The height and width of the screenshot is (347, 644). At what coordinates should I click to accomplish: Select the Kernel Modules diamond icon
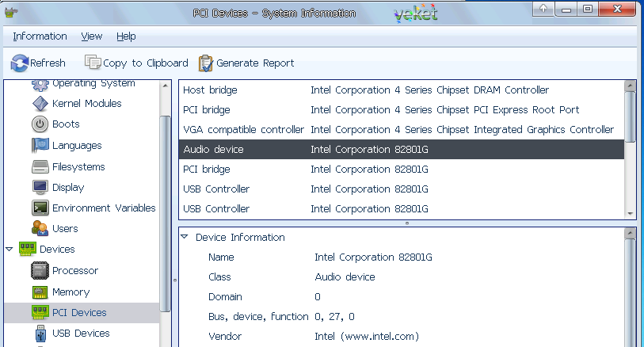pos(40,104)
